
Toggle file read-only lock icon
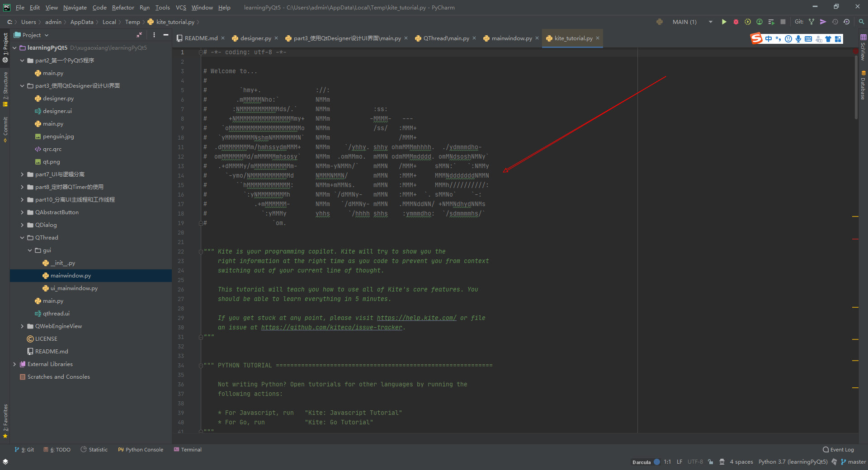[711, 462]
